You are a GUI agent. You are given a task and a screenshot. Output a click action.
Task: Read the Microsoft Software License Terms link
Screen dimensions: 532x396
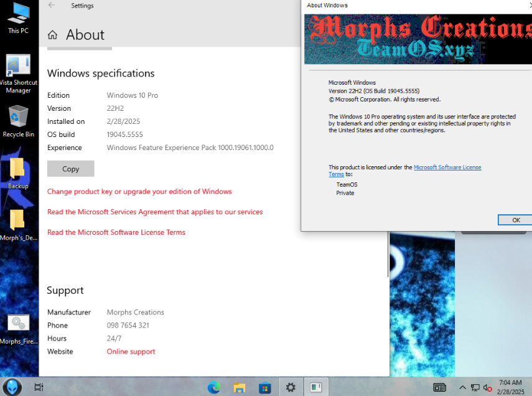(116, 232)
